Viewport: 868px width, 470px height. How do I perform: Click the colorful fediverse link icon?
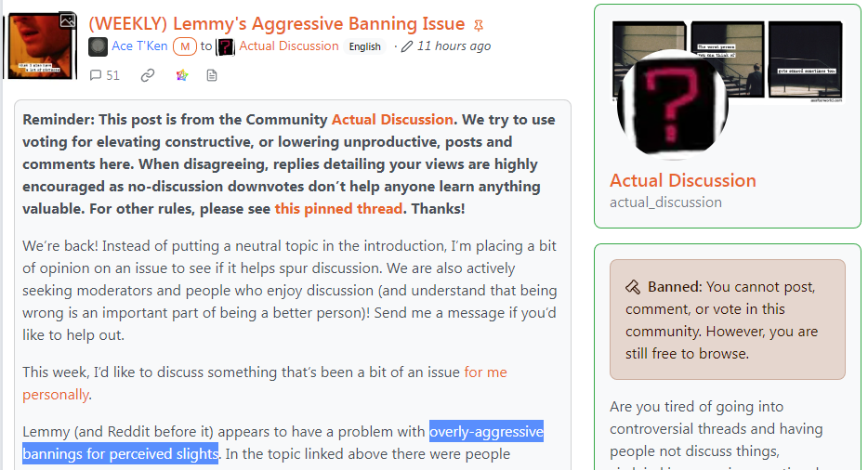point(182,75)
